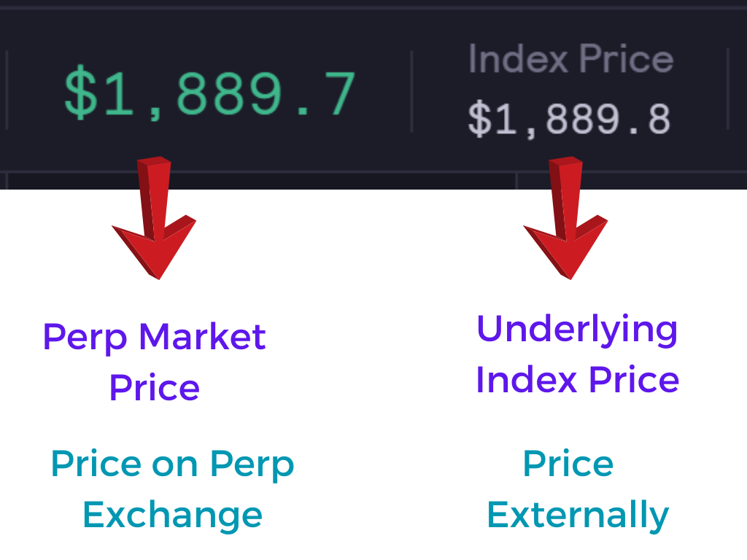Select the Price on Perp Exchange caption

point(172,489)
